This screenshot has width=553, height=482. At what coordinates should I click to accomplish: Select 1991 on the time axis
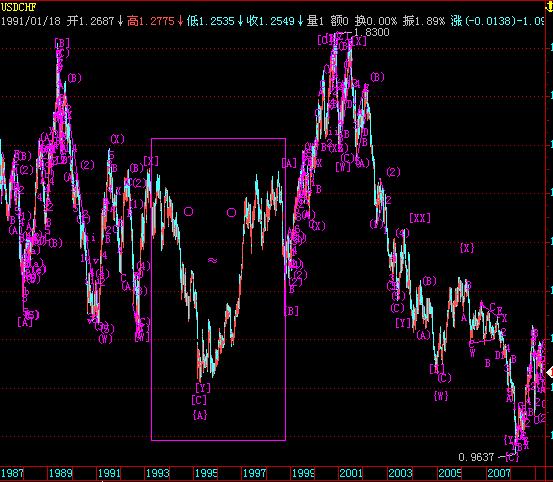[109, 473]
